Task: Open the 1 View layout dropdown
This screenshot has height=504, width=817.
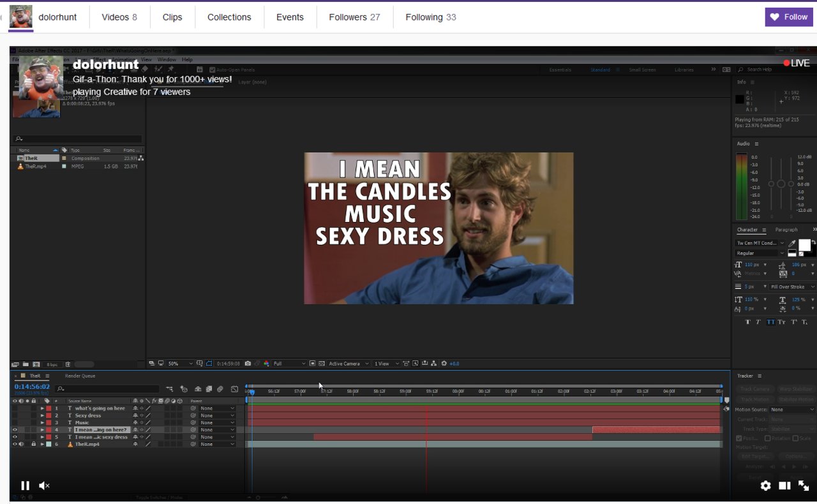Action: tap(387, 364)
